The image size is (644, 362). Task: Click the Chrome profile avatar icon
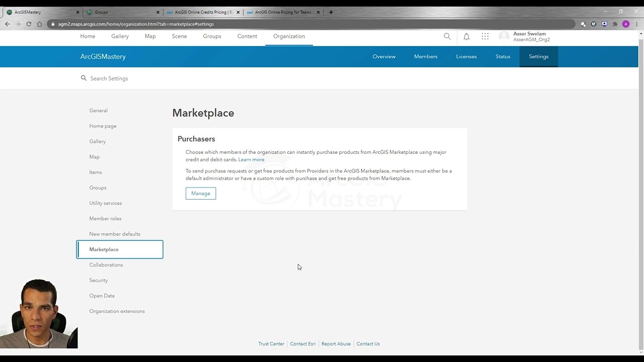626,24
